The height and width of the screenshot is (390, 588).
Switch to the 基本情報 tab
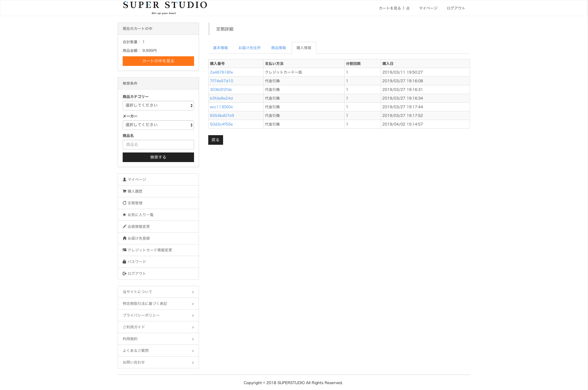220,48
